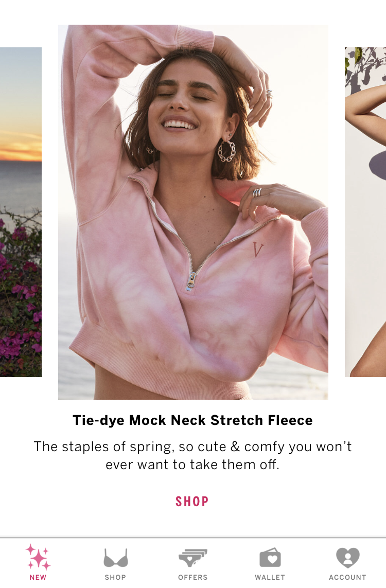Choose the OFFERS tab label
The height and width of the screenshot is (588, 386).
tap(193, 577)
